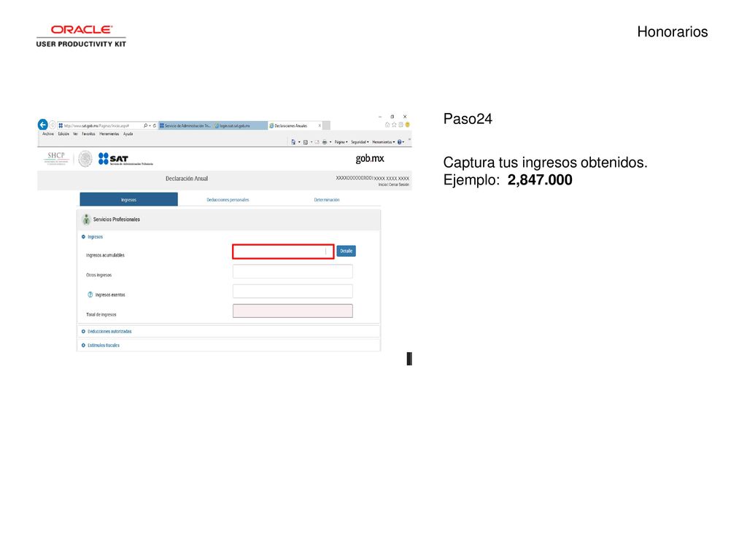Screen dimensions: 747x560
Task: Click the Cerrar Sesión link
Action: coord(399,184)
